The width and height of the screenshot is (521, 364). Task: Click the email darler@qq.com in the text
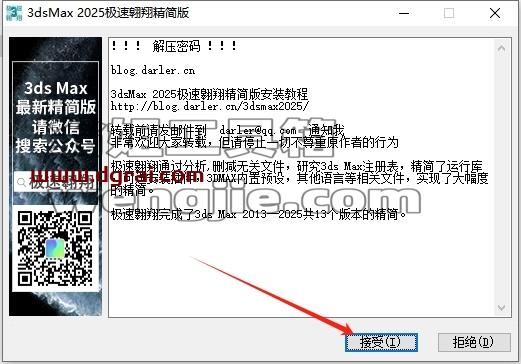258,130
